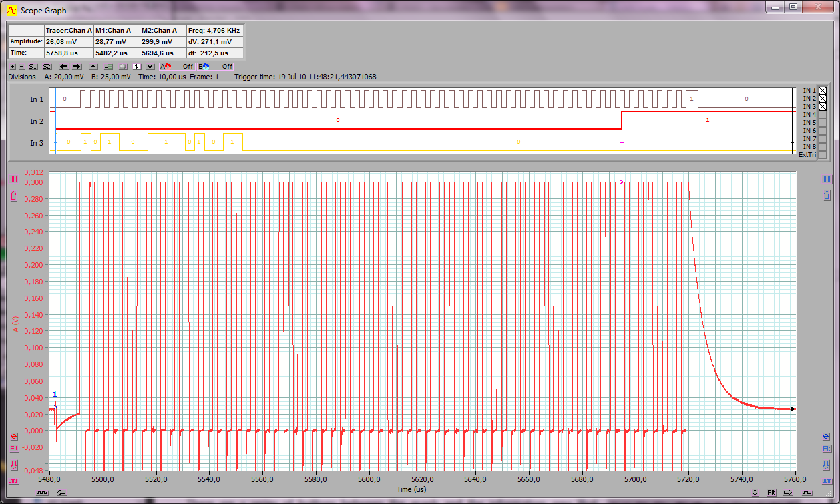Click bottom-left time compress waveform icon
This screenshot has height=504, width=840.
click(x=42, y=493)
